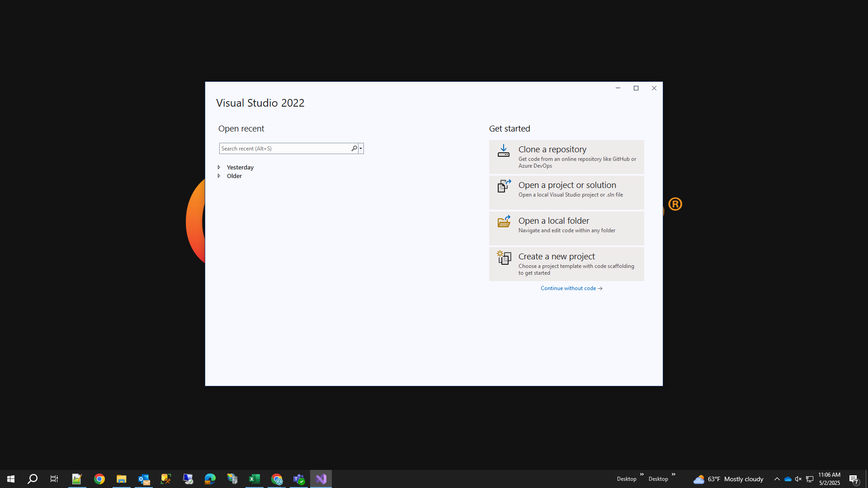Click the Open a local folder icon
Viewport: 868px width, 488px height.
tap(504, 221)
